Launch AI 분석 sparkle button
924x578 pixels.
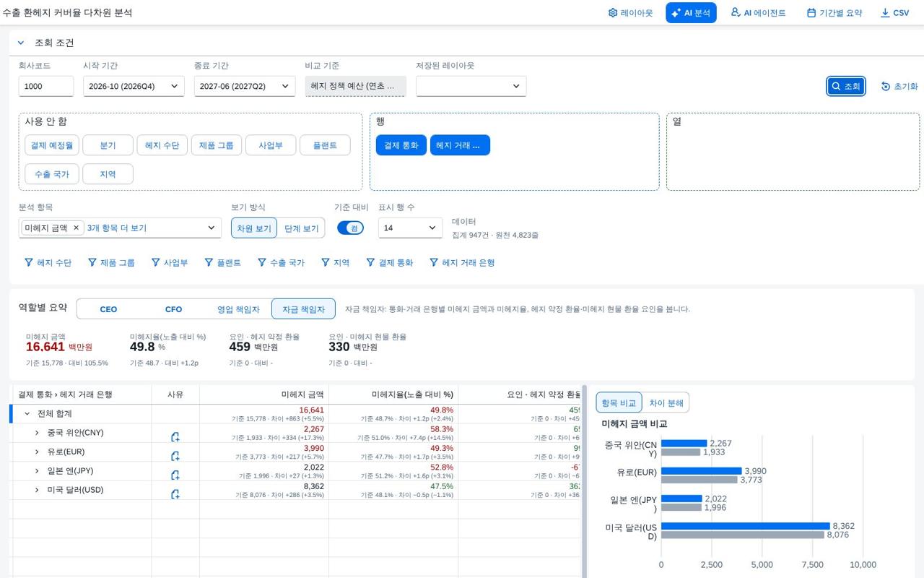691,13
